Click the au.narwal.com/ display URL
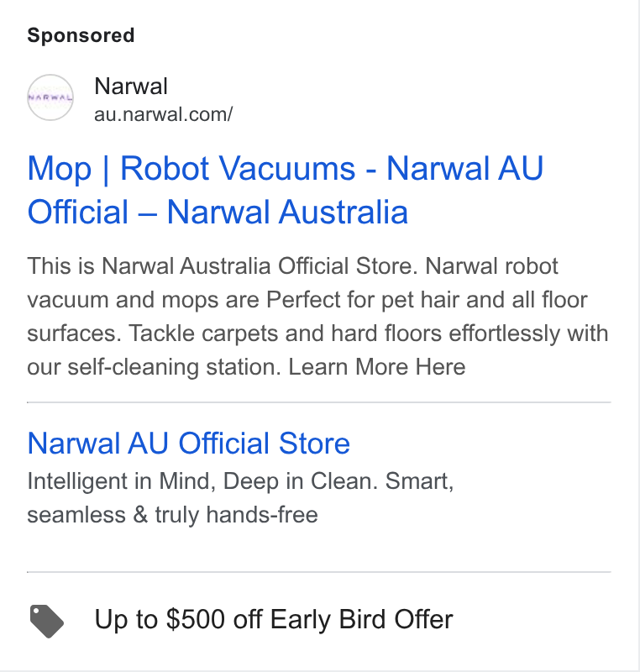Viewport: 640px width, 672px height. [x=163, y=114]
